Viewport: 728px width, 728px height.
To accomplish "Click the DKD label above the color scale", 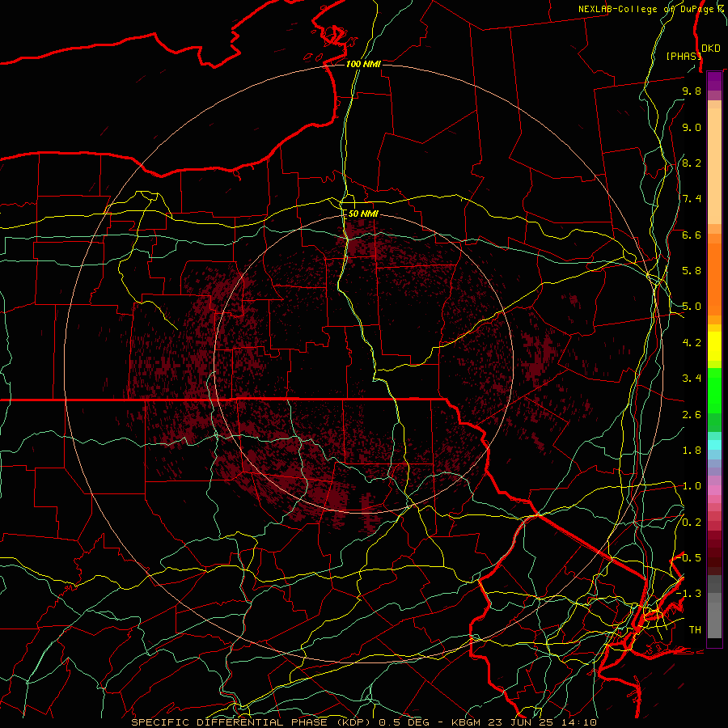I will pos(711,49).
